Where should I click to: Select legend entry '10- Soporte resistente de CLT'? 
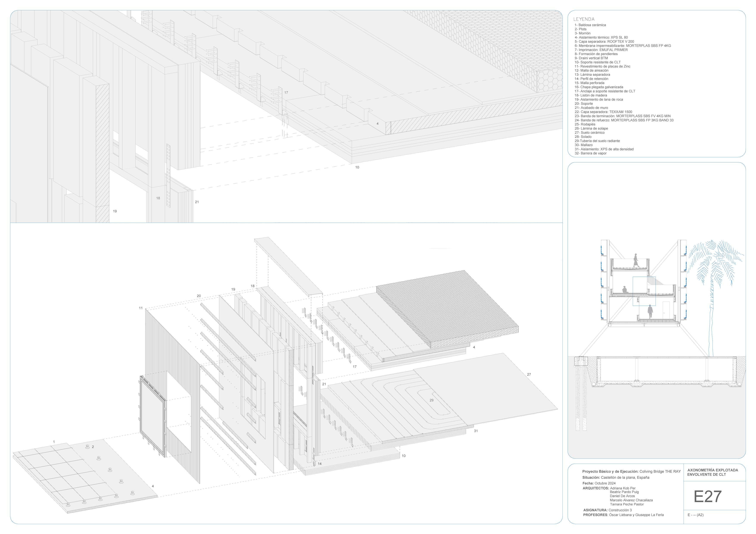[597, 62]
